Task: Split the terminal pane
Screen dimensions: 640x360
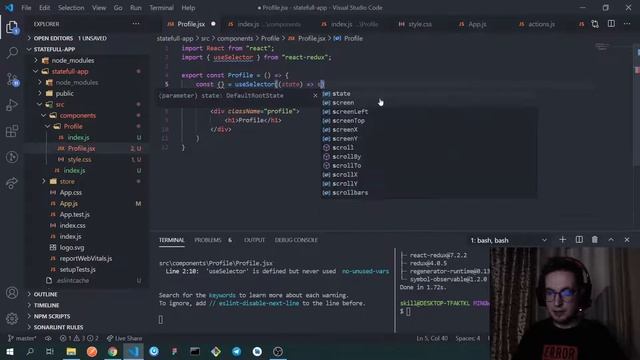Action: 579,240
